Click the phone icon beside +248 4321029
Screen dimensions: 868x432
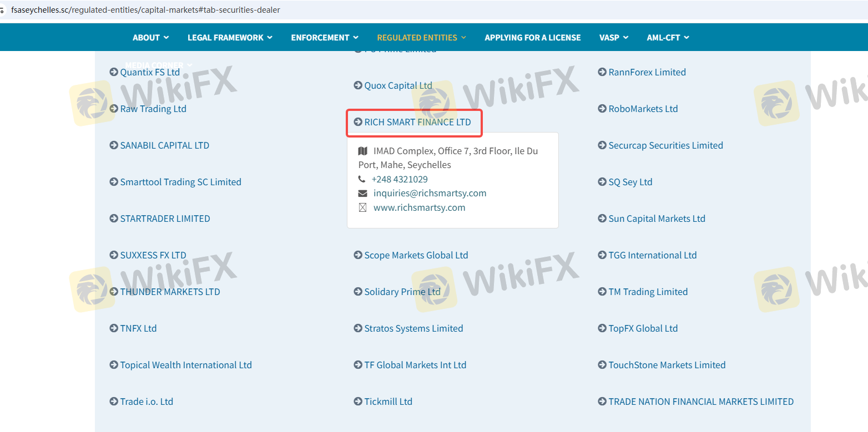point(362,179)
